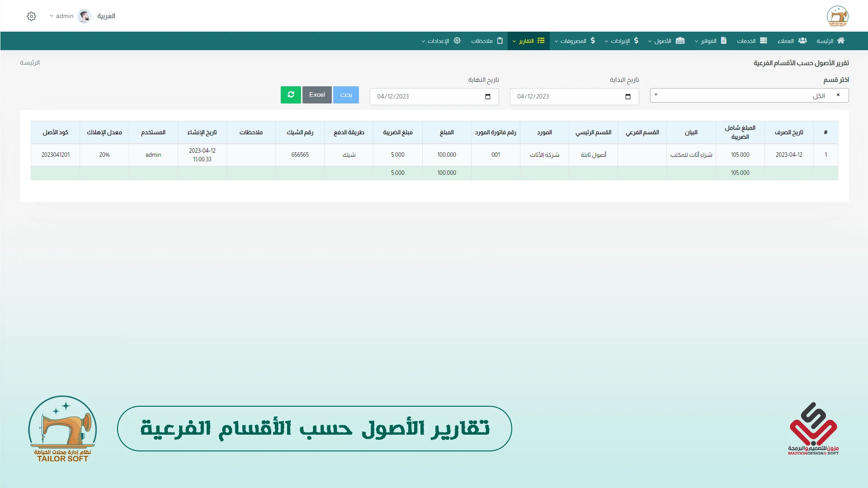Click the الرئيسة breadcrumb link
Screen dimensions: 868x488
30,63
